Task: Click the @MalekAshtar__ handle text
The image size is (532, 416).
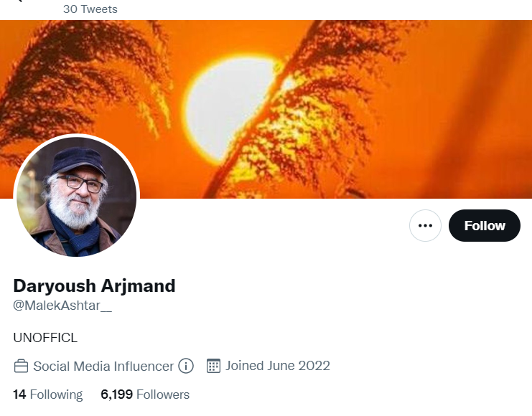Action: tap(62, 306)
